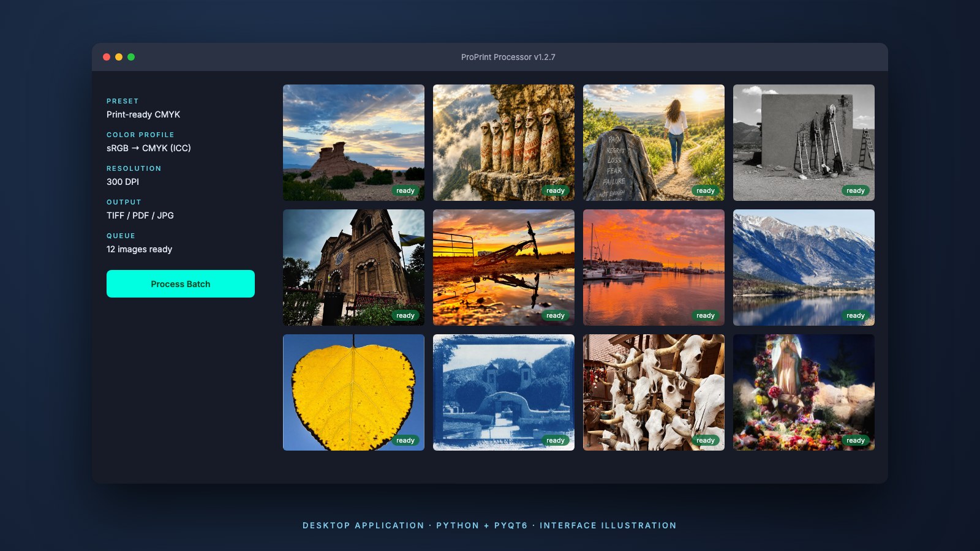Click ready badge on cathedral image
The height and width of the screenshot is (551, 980).
[405, 315]
